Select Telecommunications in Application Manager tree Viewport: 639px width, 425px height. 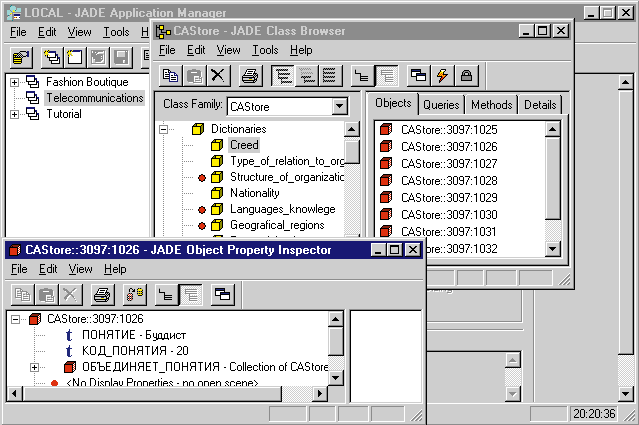pos(95,98)
